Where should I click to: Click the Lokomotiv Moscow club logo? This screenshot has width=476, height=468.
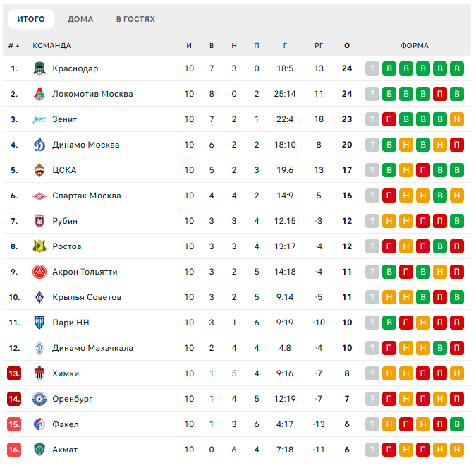39,94
